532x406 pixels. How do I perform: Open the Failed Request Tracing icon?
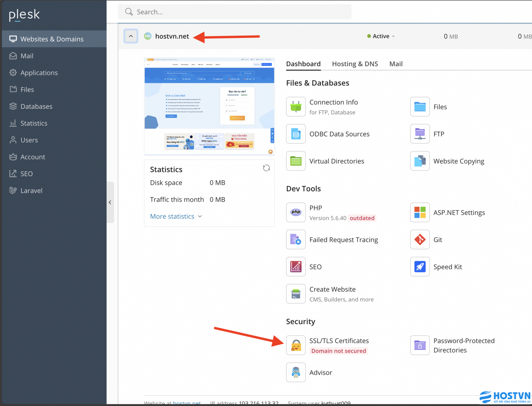296,239
